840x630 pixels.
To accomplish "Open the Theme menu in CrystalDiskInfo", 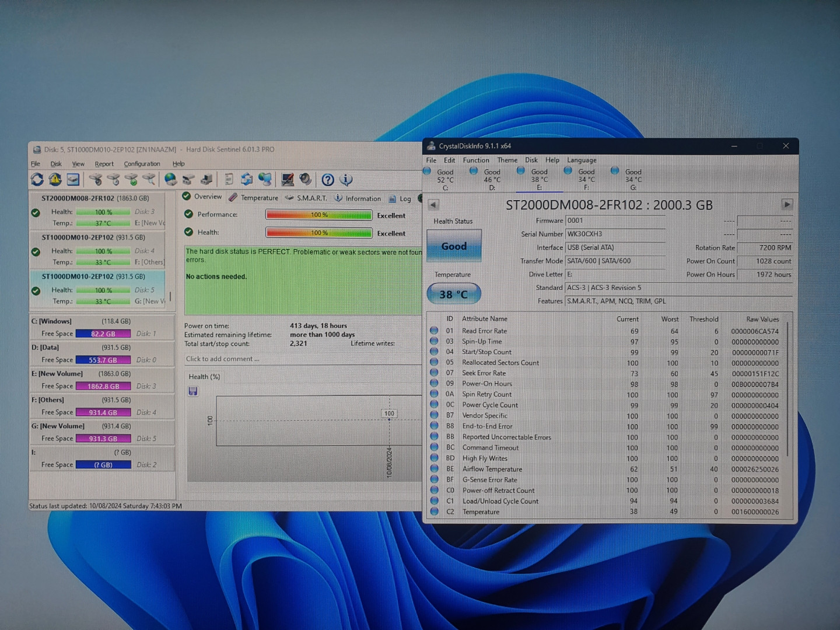I will point(507,160).
